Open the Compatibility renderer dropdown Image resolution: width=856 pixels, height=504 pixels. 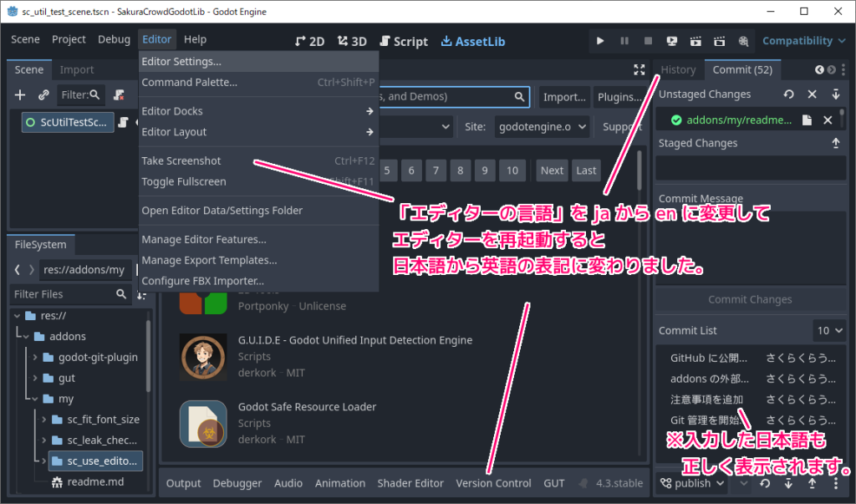coord(803,41)
